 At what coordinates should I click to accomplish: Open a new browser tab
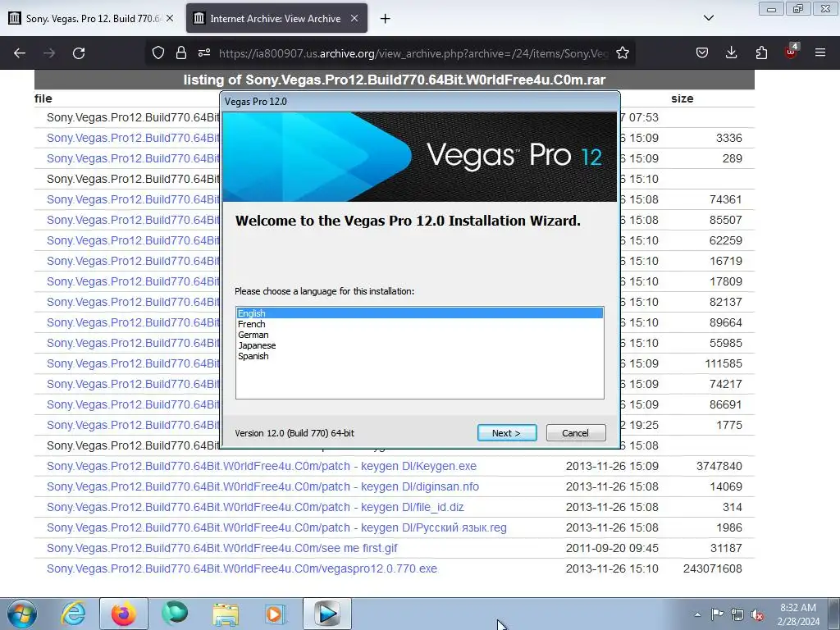385,19
